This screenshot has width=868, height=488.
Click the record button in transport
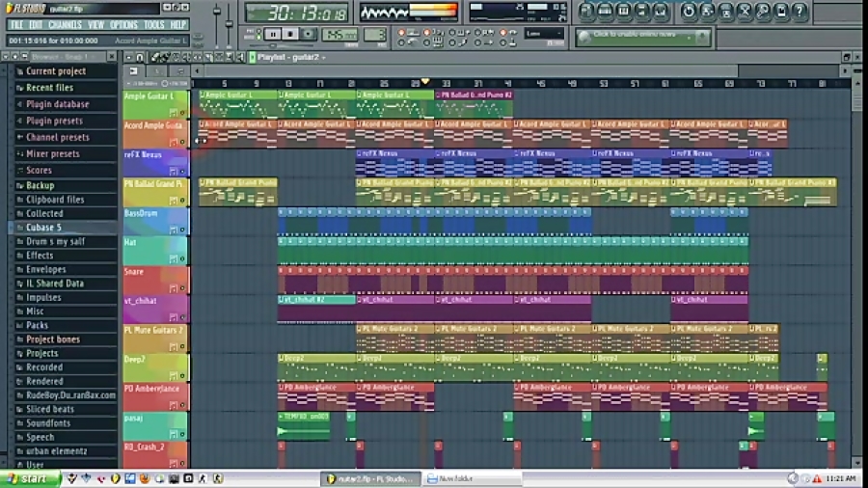tap(308, 35)
